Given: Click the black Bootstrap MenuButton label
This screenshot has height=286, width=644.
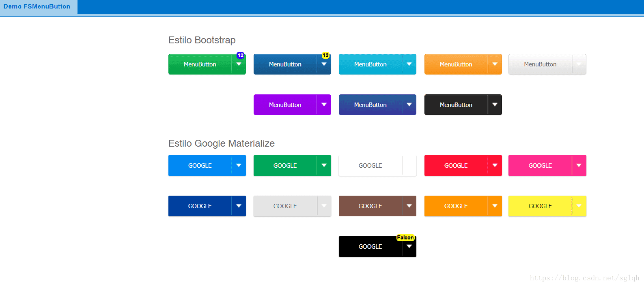Looking at the screenshot, I should (x=456, y=105).
